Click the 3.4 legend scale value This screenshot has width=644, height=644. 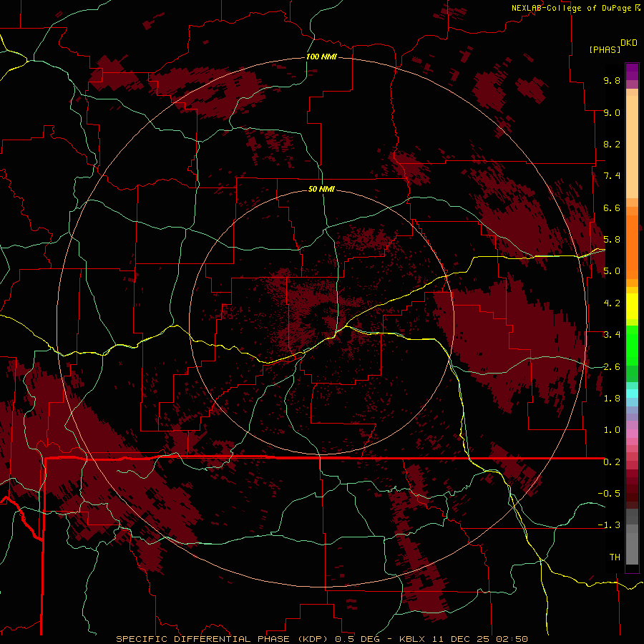point(612,335)
